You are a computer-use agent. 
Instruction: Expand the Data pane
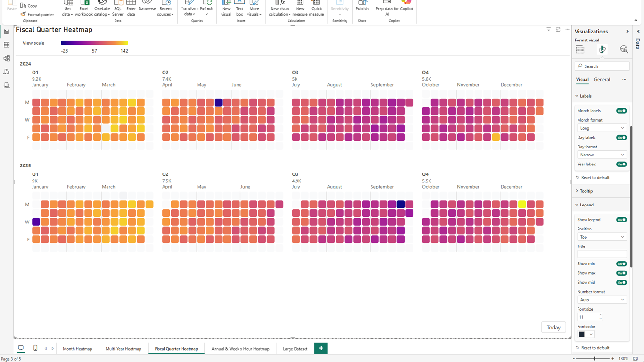tap(638, 32)
